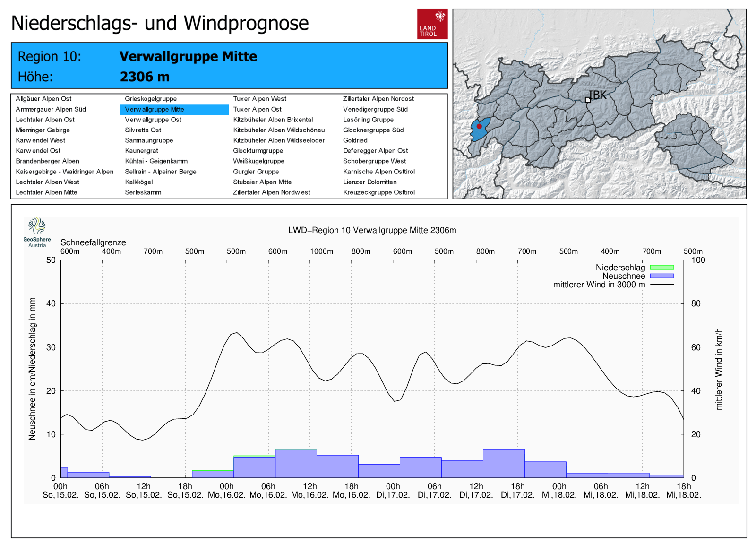
Task: Select highlighted Verwallgruppe Mitte entry
Action: [155, 109]
